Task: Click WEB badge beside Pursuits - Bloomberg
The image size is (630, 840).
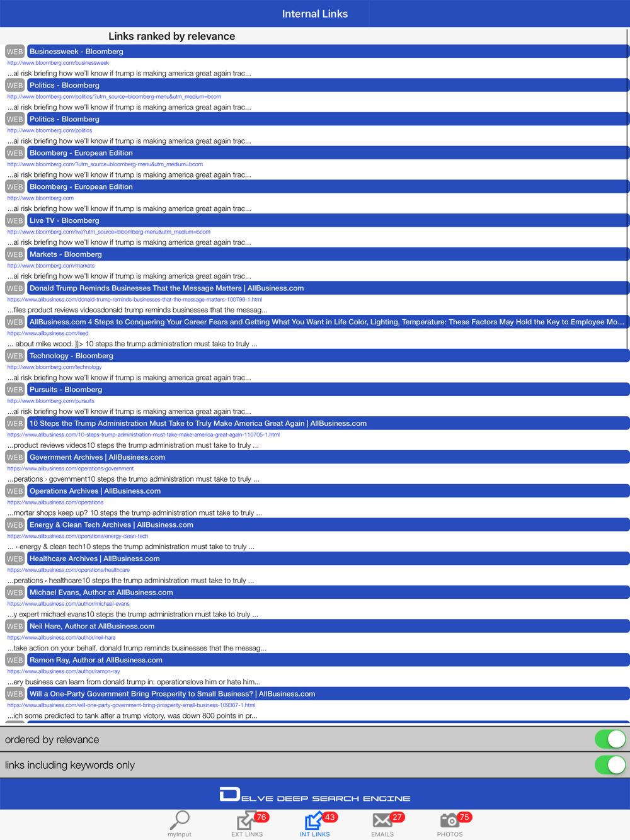Action: [x=14, y=390]
